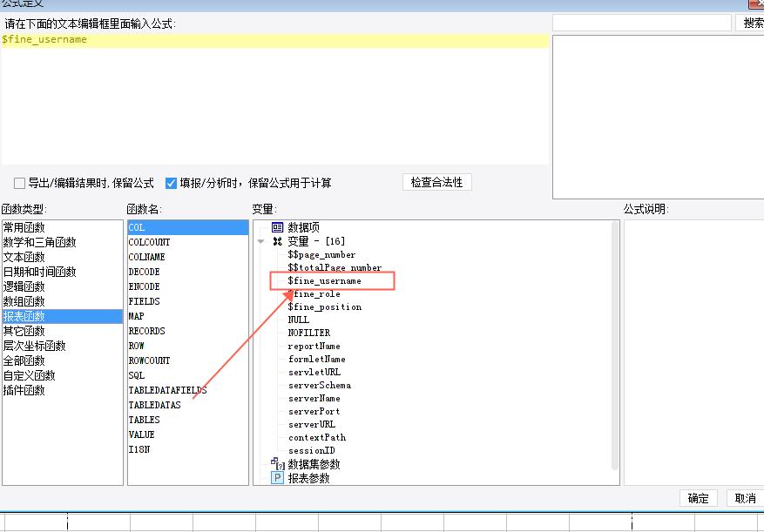Click the 数据集参数 dataset parameter icon
The width and height of the screenshot is (764, 532).
(277, 463)
